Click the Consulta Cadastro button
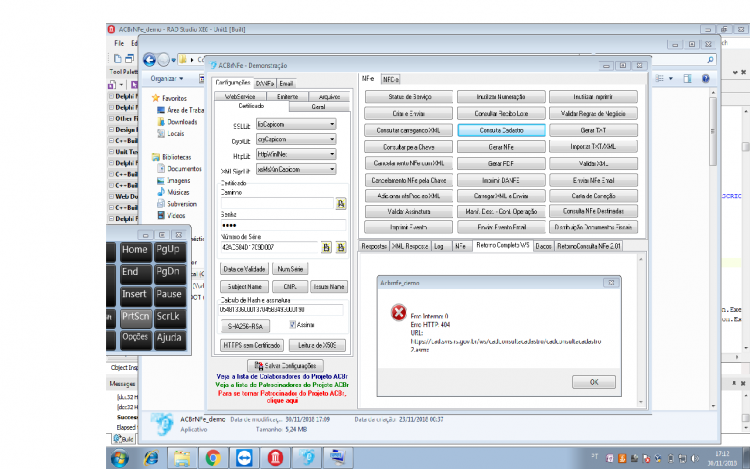The height and width of the screenshot is (469, 750). click(501, 130)
